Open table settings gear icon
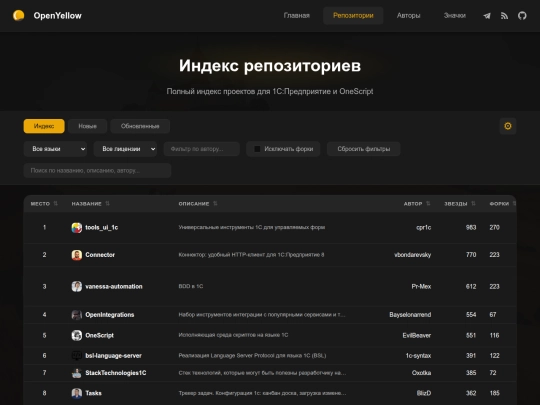Screen dimensions: 540x405 point(508,126)
